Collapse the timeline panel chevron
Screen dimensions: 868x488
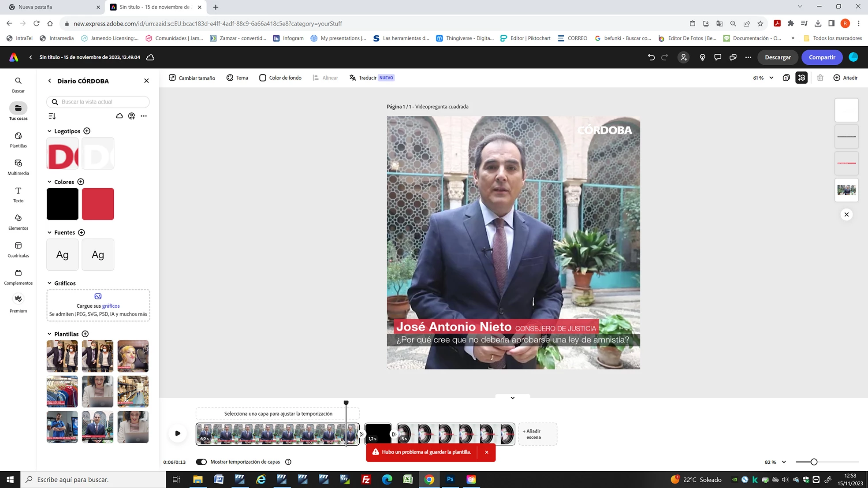coord(512,398)
